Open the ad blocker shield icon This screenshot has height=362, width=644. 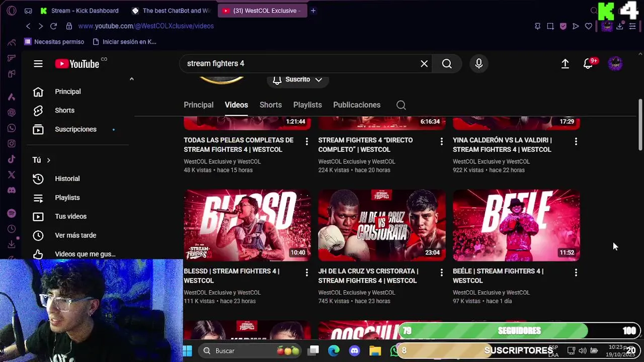click(x=563, y=26)
